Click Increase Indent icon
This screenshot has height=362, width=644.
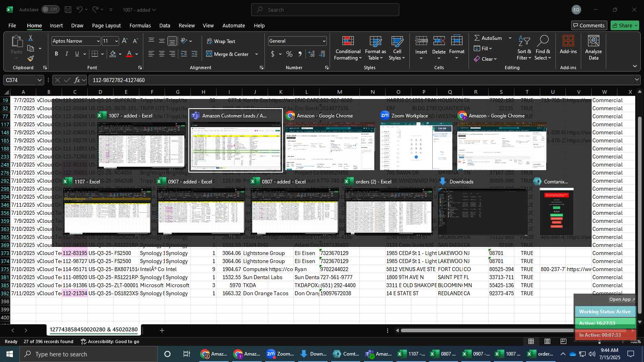coord(194,54)
